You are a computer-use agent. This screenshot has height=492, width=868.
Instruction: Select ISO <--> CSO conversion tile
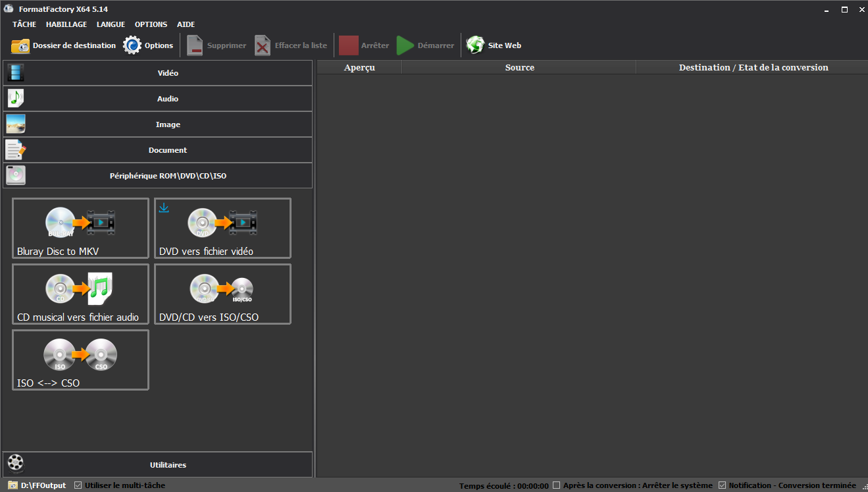pyautogui.click(x=80, y=360)
